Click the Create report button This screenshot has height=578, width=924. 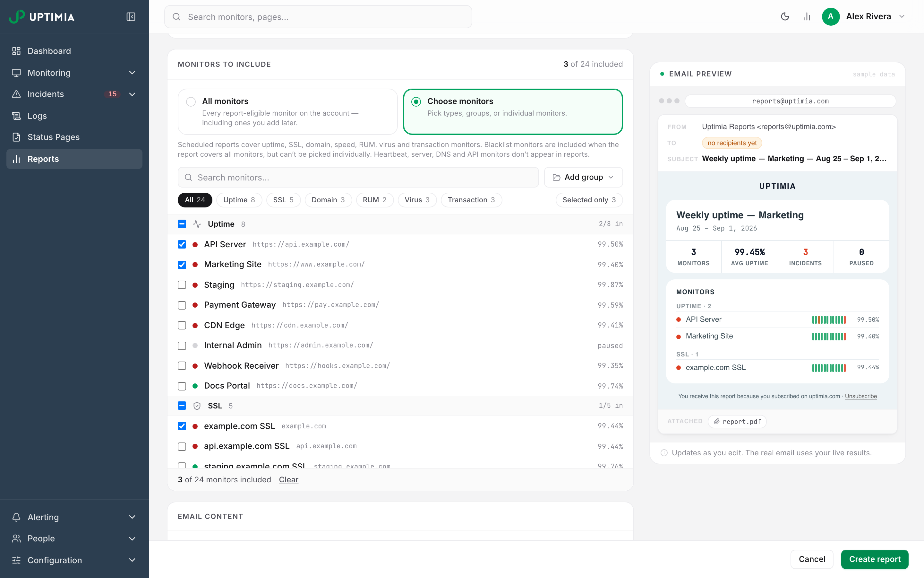coord(874,559)
